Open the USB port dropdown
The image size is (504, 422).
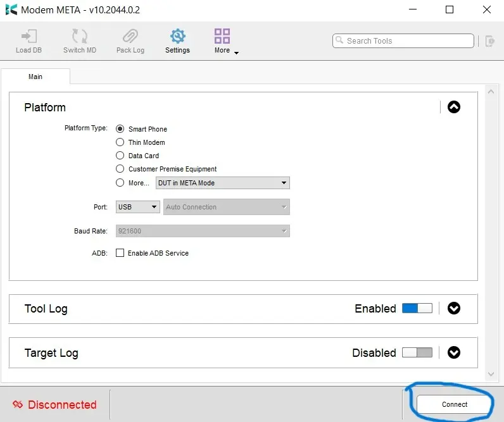[137, 207]
